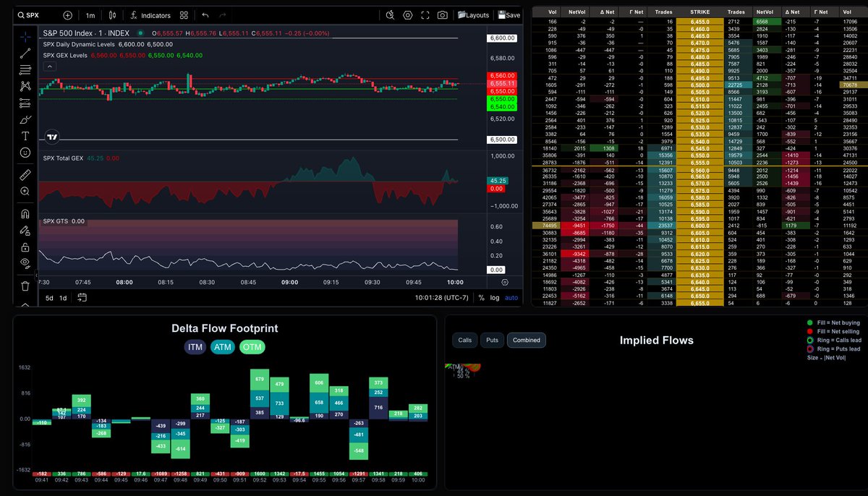Open the 1m interval dropdown
Viewport: 868px width, 496px height.
[x=90, y=15]
